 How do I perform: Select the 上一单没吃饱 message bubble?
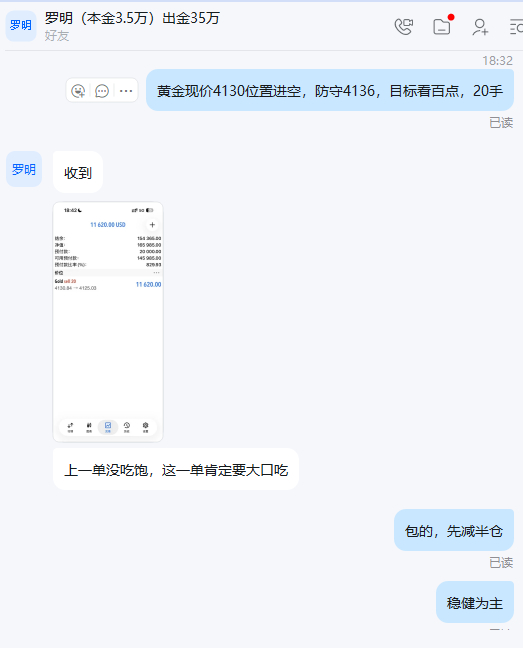[x=176, y=469]
